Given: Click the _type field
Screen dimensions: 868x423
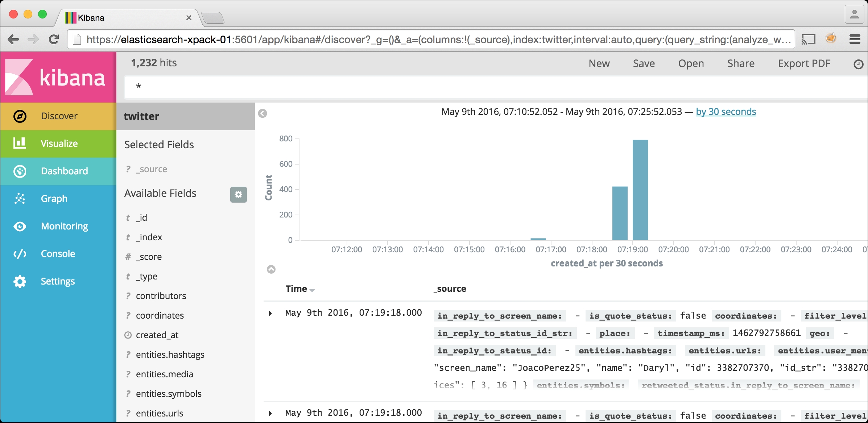Looking at the screenshot, I should 146,276.
